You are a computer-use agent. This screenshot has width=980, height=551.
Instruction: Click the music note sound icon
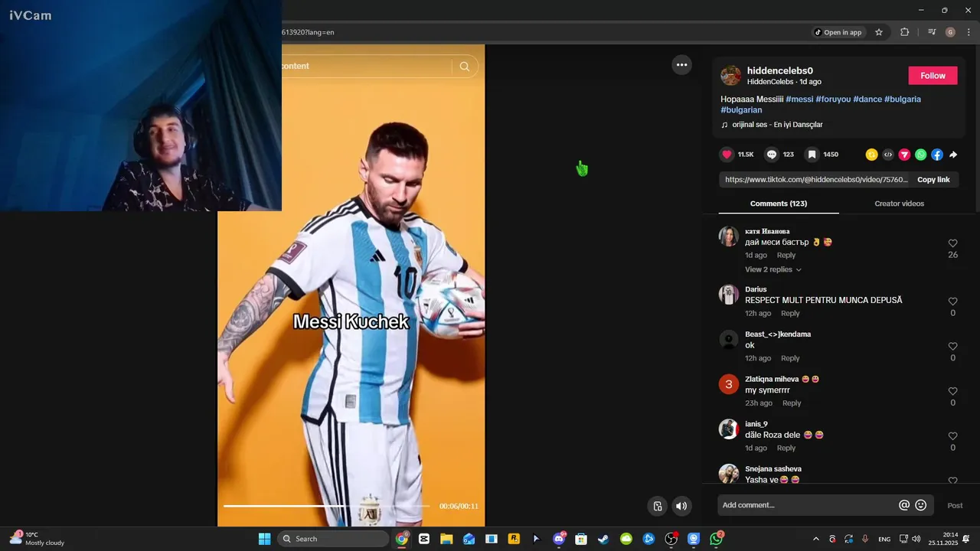tap(724, 125)
